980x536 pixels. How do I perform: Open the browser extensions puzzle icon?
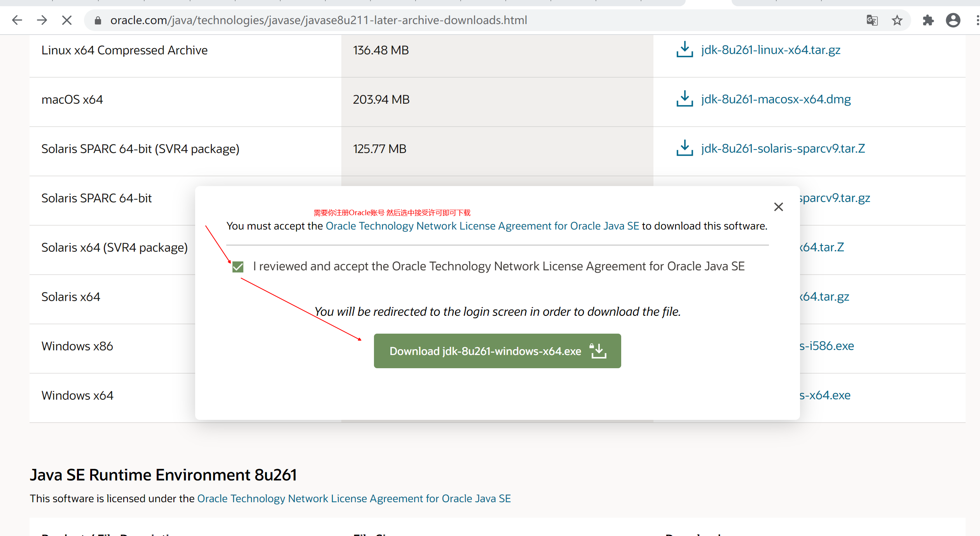click(928, 20)
